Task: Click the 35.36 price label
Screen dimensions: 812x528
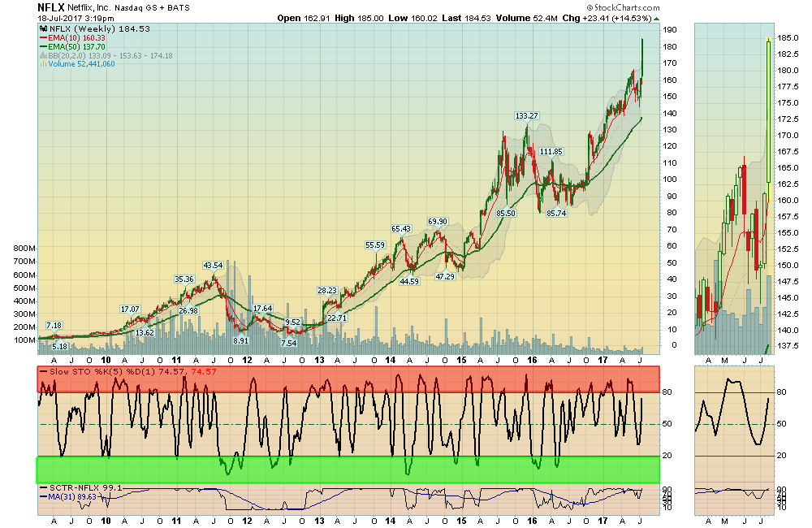Action: pos(184,279)
